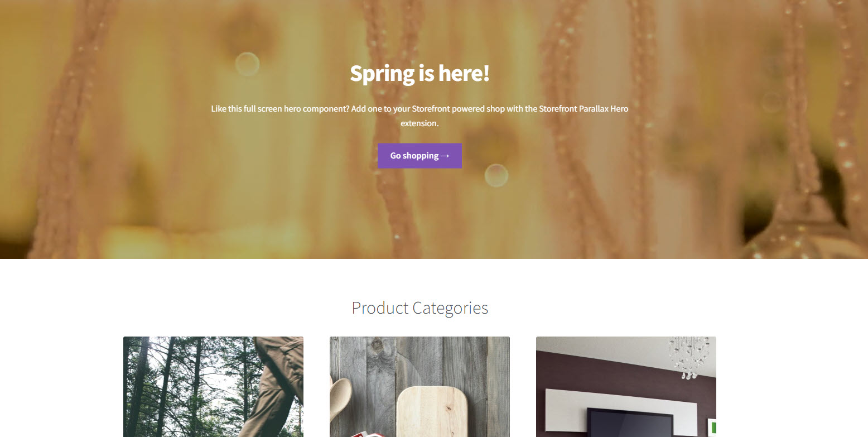The width and height of the screenshot is (868, 437).
Task: Click the word extension in hero description
Action: point(419,123)
